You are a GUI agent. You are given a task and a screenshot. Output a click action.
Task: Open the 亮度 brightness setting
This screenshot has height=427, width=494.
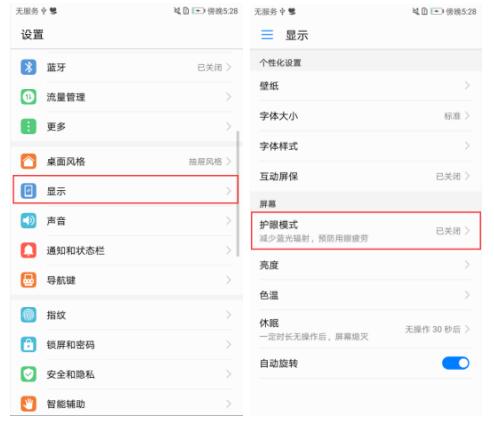click(x=366, y=265)
